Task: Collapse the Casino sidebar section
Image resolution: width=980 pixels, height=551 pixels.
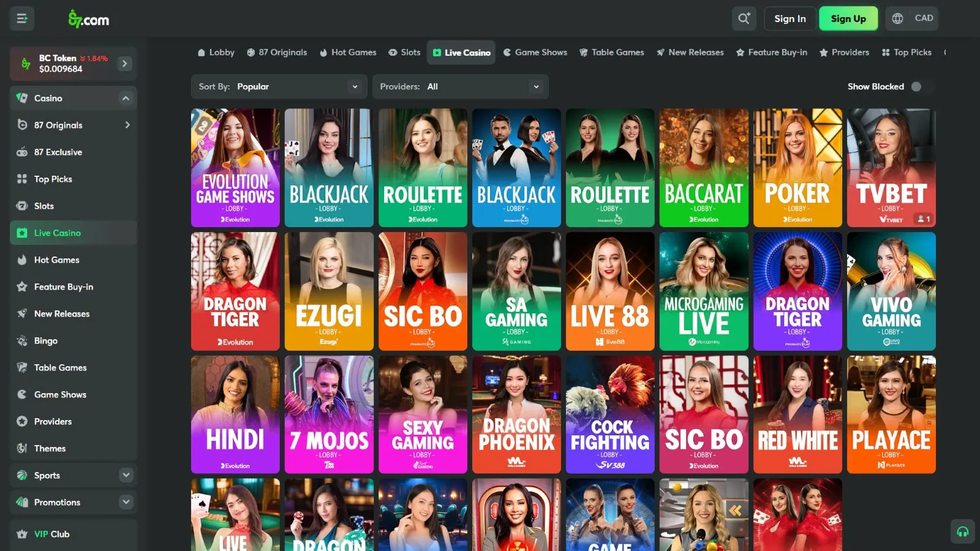Action: click(126, 98)
